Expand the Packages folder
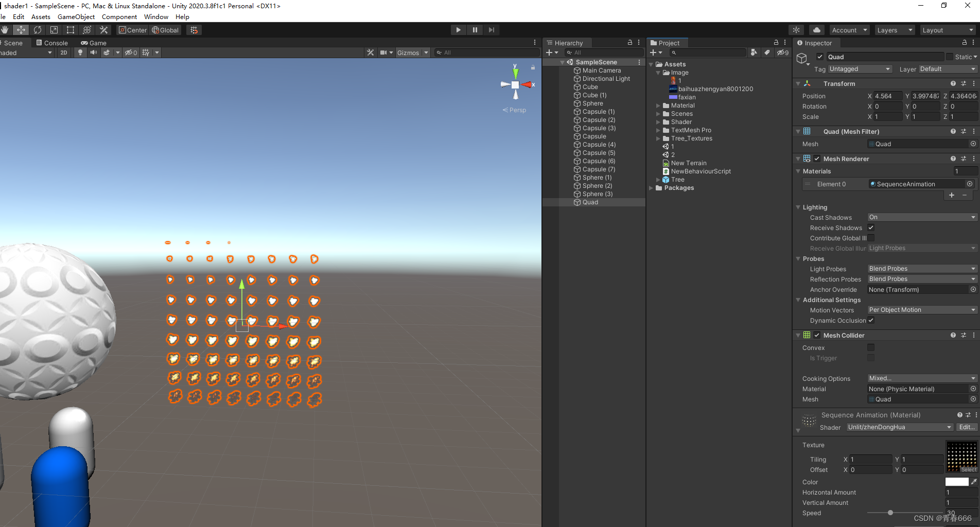980x527 pixels. tap(651, 188)
